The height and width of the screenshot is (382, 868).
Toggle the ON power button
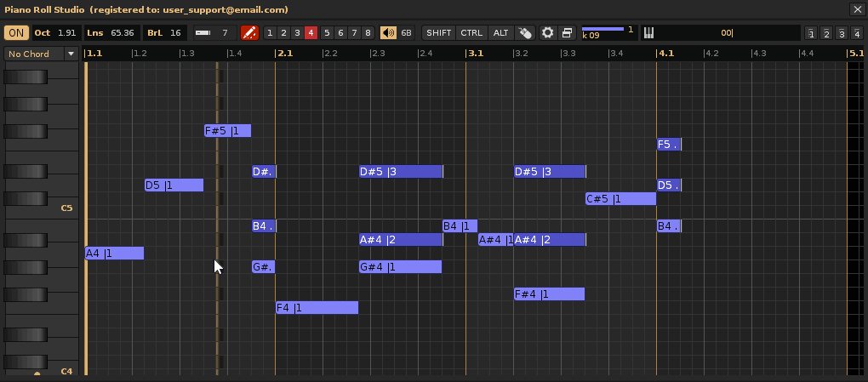(x=16, y=33)
